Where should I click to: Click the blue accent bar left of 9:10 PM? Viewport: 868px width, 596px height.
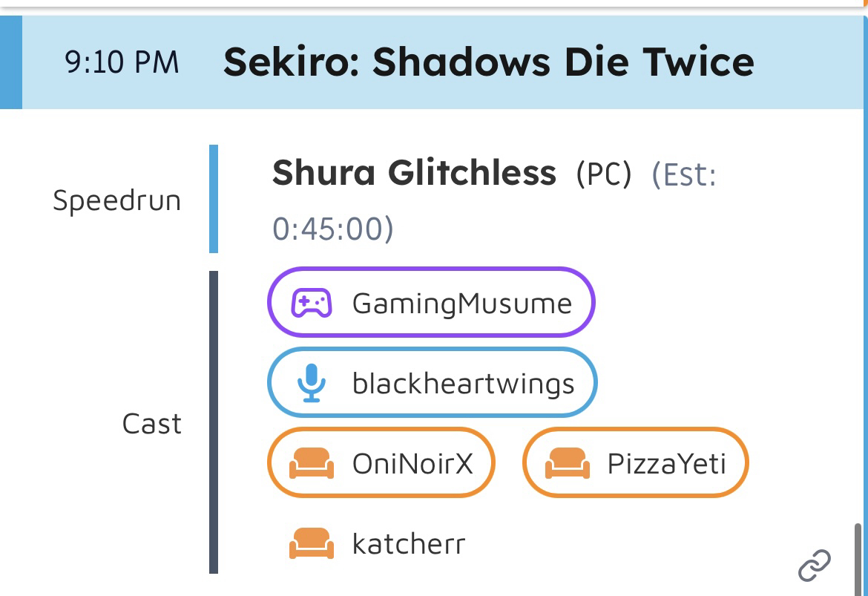pos(11,63)
